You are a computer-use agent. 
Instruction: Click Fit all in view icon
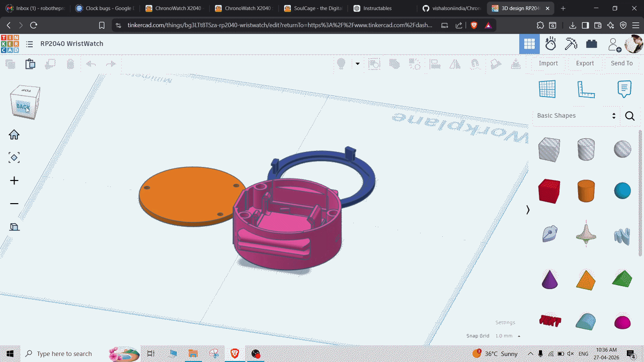tap(14, 157)
